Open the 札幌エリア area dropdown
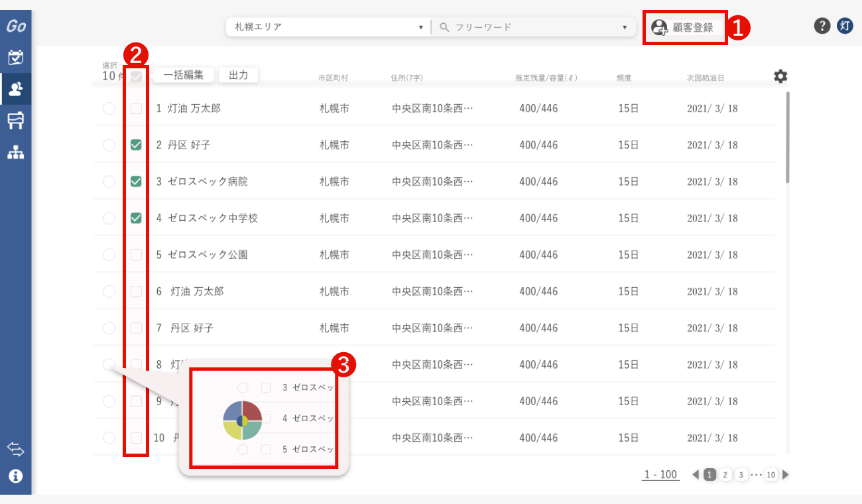 328,27
